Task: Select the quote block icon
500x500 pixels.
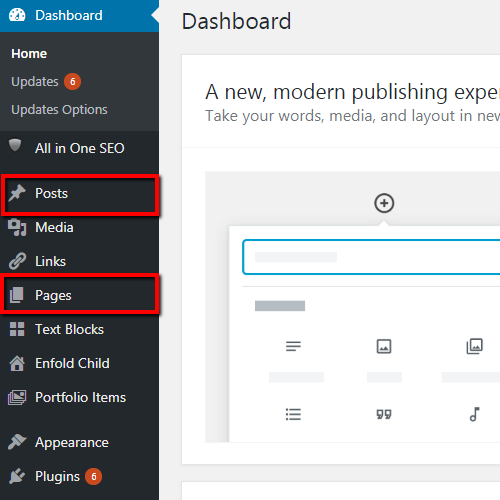Action: click(x=384, y=414)
